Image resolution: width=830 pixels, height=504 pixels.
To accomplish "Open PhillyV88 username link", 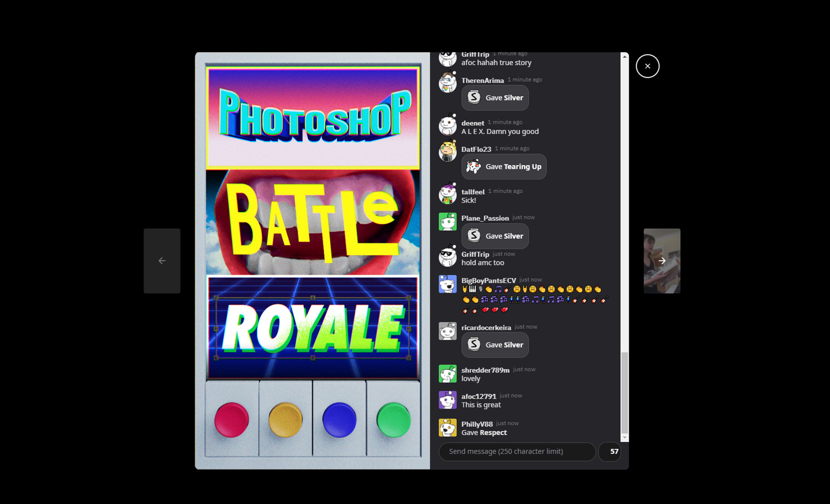I will click(x=477, y=424).
